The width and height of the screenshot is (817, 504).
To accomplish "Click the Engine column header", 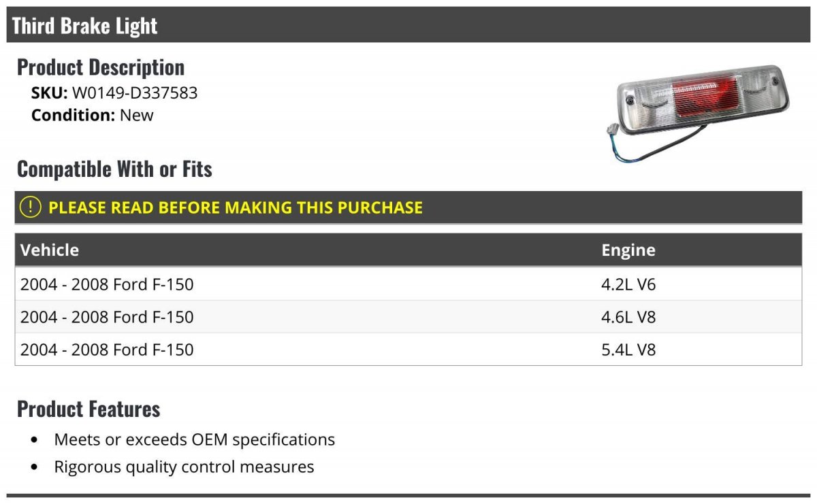I will (628, 250).
